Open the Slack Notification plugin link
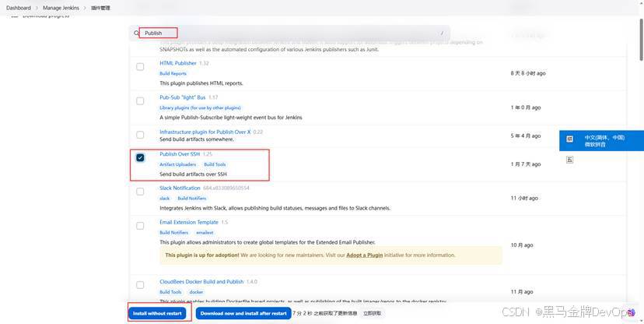644x324 pixels. (180, 188)
